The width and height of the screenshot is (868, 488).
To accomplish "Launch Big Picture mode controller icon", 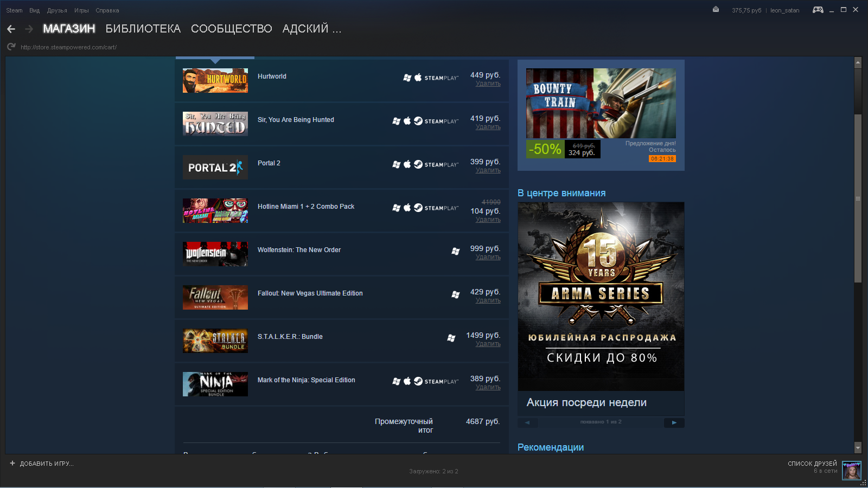I will coord(818,10).
